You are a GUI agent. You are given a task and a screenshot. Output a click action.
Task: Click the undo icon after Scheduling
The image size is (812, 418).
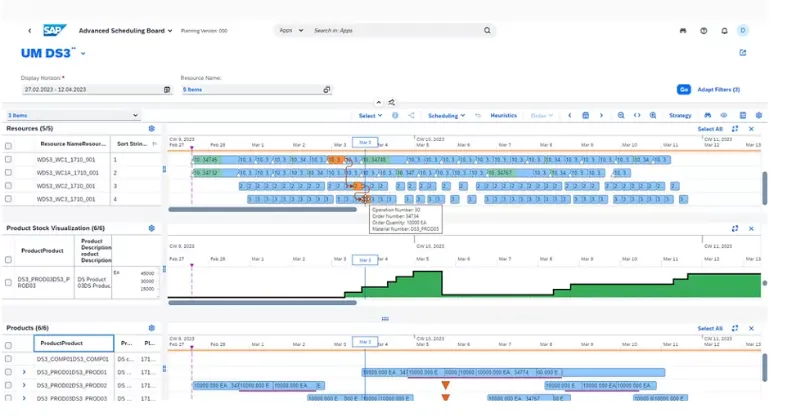click(x=478, y=116)
